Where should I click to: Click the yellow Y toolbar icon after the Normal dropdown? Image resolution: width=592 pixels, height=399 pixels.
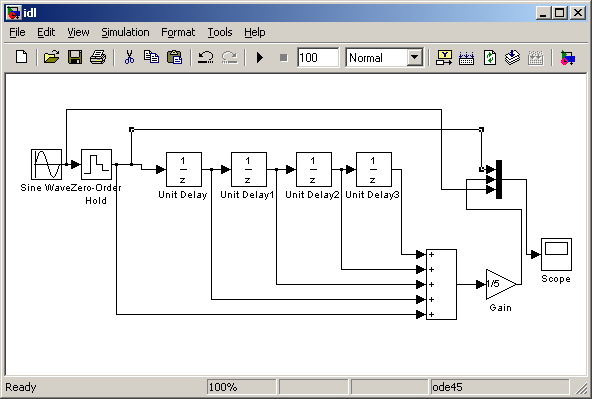pos(444,58)
